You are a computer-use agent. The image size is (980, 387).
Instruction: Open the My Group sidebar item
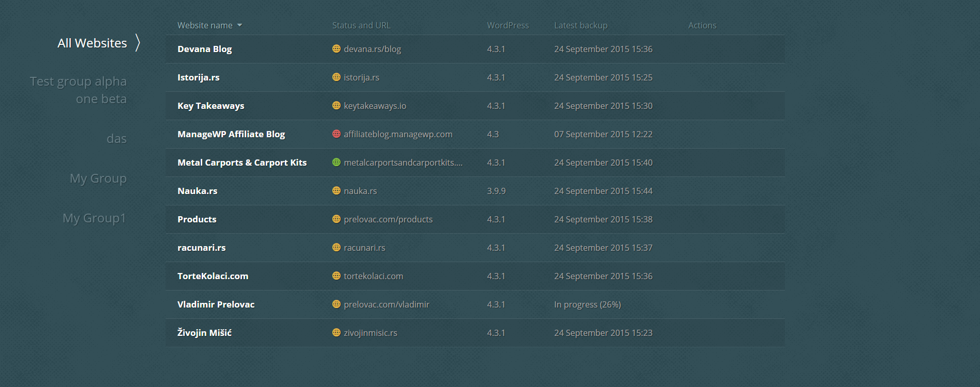pos(98,179)
